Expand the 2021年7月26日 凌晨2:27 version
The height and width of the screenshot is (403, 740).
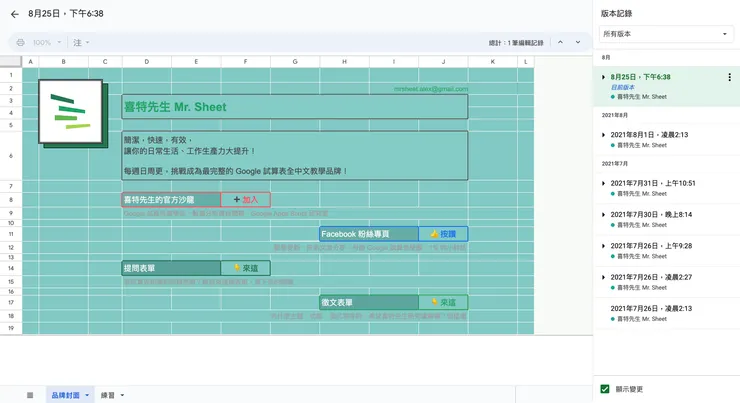click(603, 277)
